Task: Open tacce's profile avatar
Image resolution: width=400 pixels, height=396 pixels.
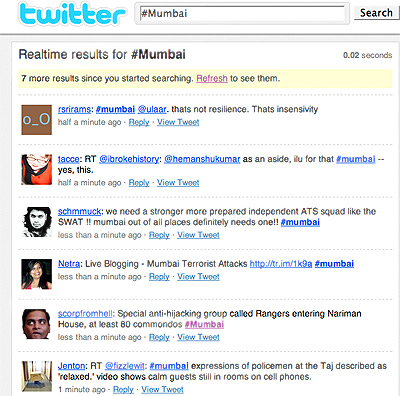Action: click(37, 169)
